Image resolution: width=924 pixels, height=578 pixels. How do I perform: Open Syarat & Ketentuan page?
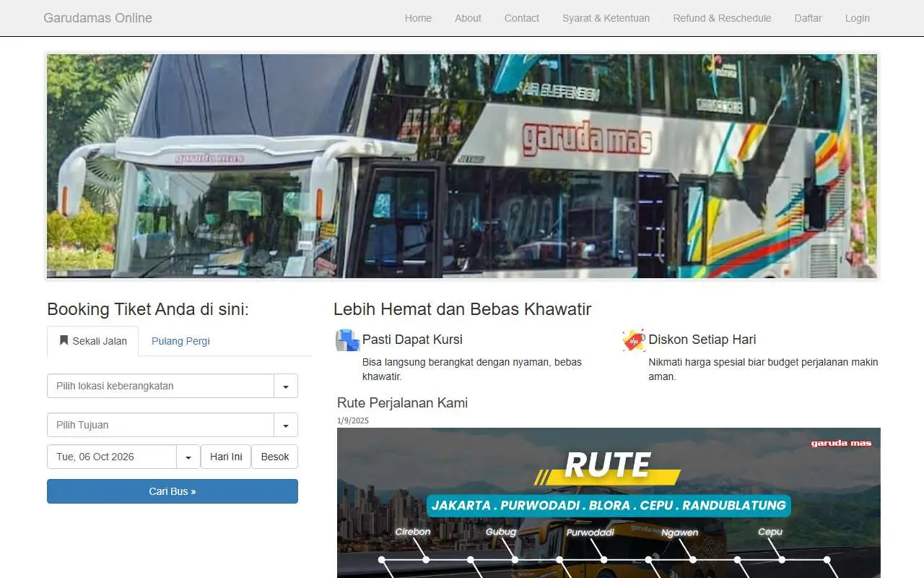(x=606, y=18)
